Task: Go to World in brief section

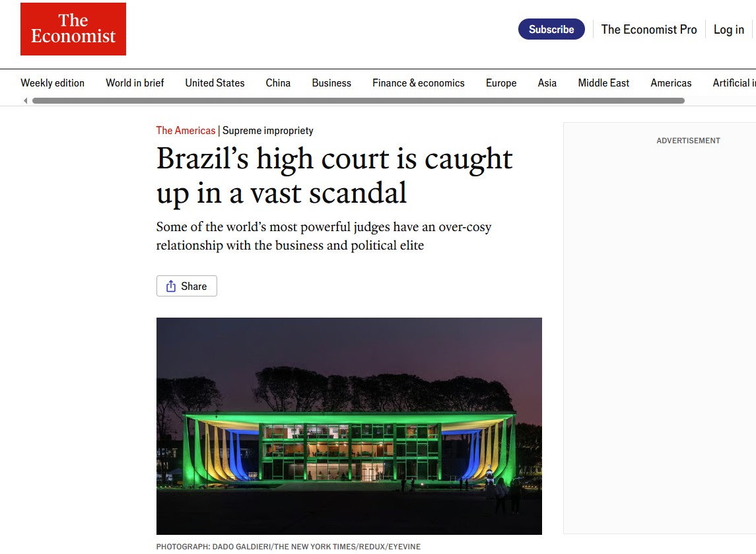Action: tap(135, 83)
